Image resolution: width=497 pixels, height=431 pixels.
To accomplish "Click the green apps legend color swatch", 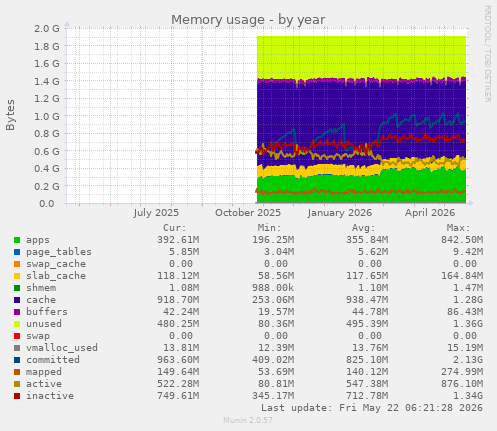I will coord(17,240).
